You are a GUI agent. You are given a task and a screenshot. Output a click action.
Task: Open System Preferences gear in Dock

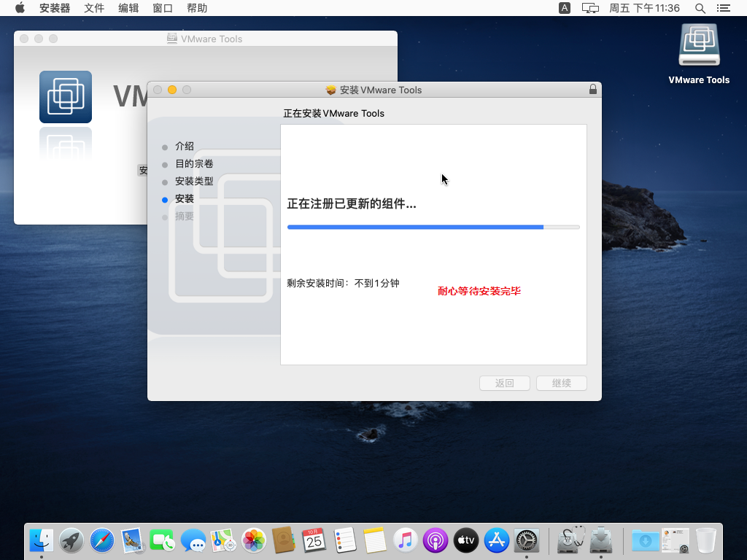pyautogui.click(x=527, y=540)
